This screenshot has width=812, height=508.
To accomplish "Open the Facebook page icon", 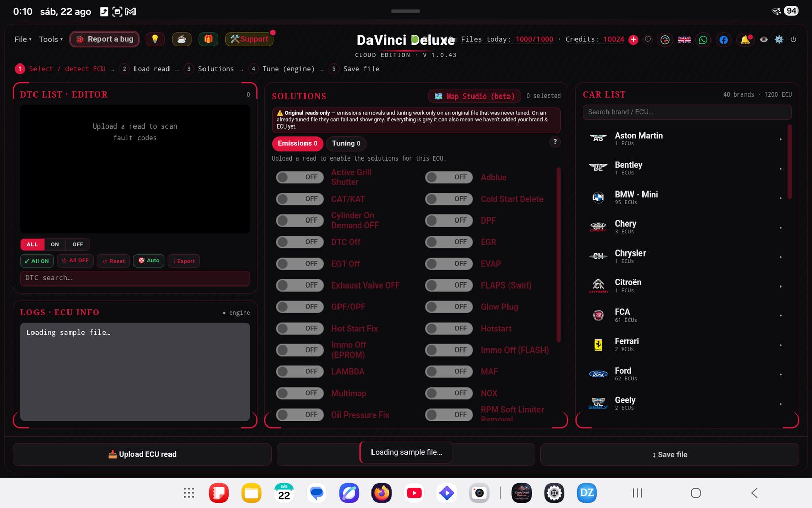I will [724, 40].
